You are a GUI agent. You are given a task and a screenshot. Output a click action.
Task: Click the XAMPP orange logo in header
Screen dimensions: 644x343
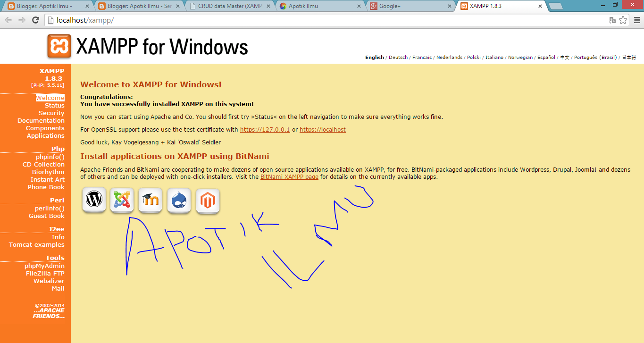[59, 46]
